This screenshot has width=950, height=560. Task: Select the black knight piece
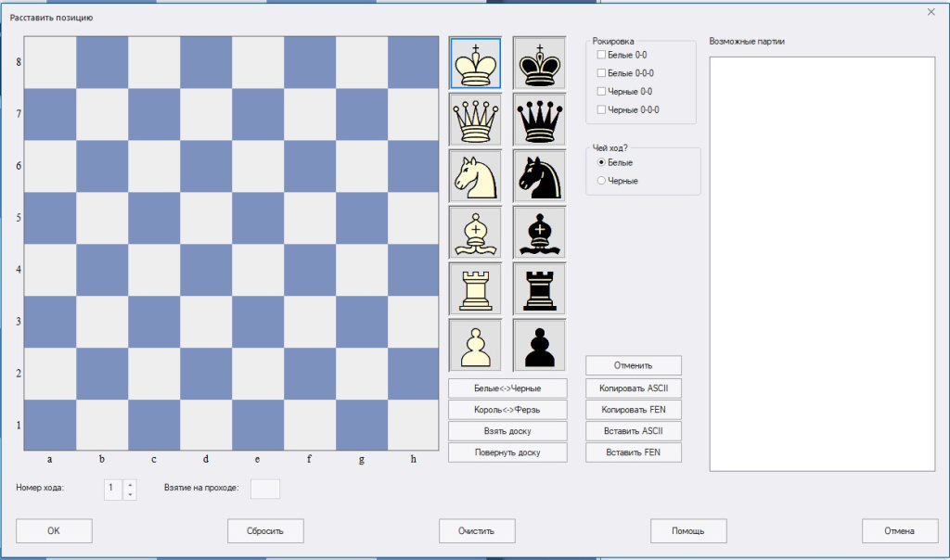[x=539, y=176]
